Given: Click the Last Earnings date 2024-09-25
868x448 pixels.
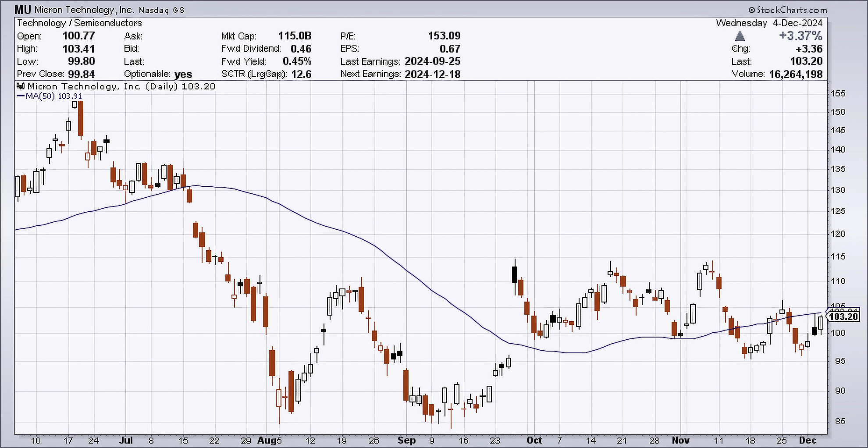Looking at the screenshot, I should click(x=433, y=61).
